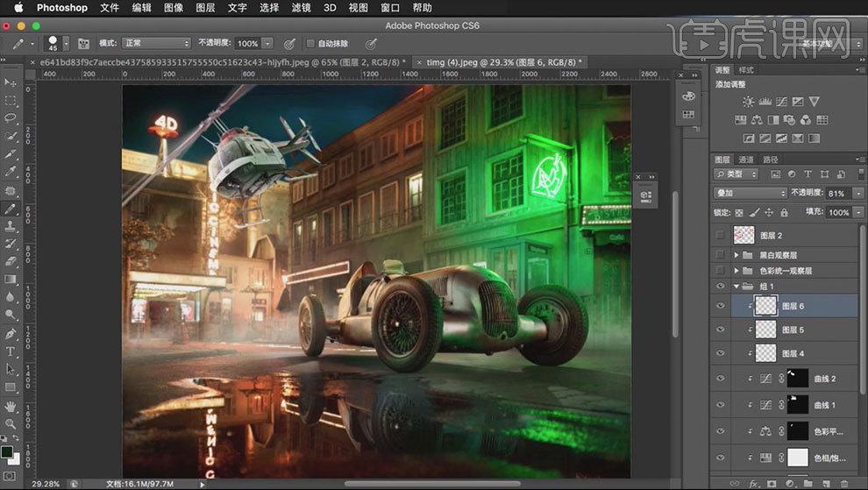Open the fill 100% dropdown arrow
Viewport: 868px width, 490px height.
(x=858, y=212)
